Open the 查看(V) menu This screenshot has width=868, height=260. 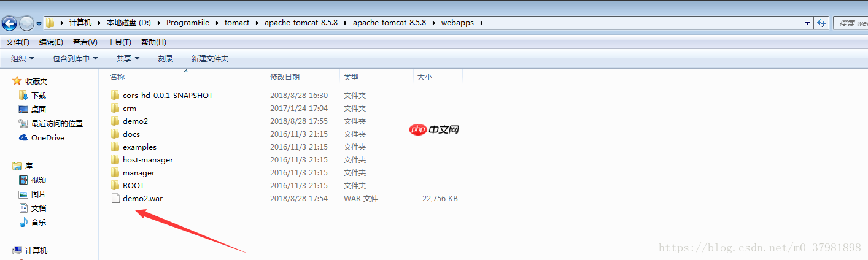[85, 42]
